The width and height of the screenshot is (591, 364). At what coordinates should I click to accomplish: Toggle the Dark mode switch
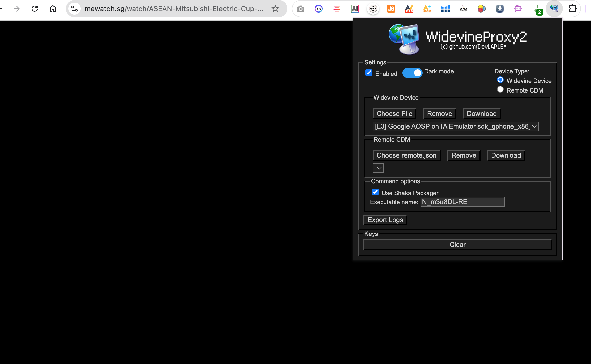[412, 73]
